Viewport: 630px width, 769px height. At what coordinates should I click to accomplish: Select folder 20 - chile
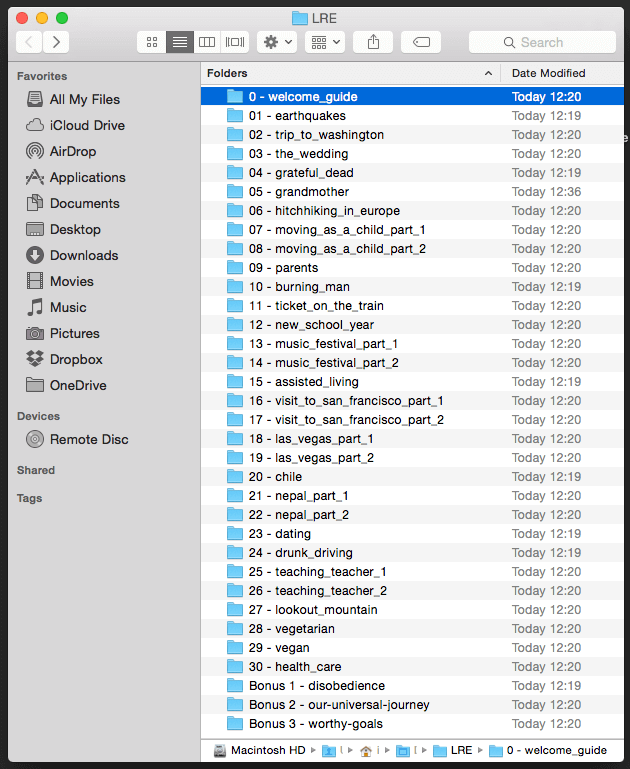coord(412,477)
